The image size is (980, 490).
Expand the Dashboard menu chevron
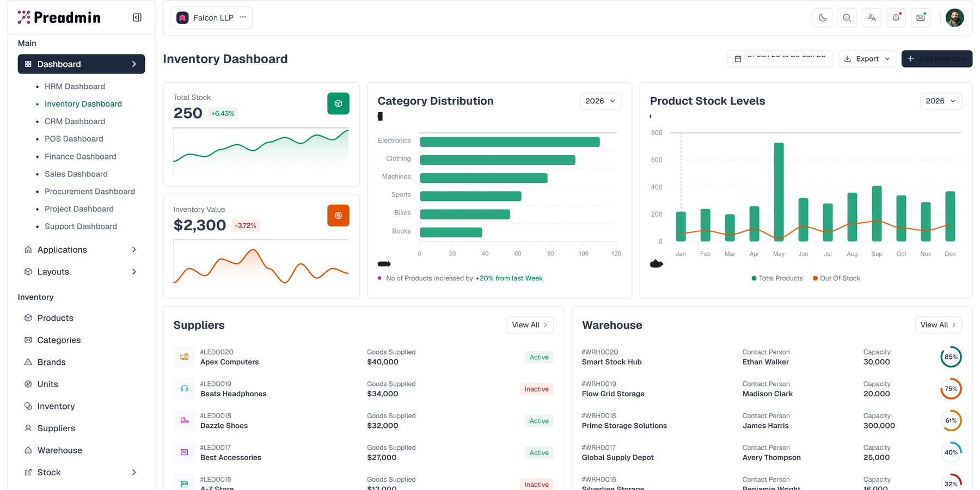[x=134, y=64]
